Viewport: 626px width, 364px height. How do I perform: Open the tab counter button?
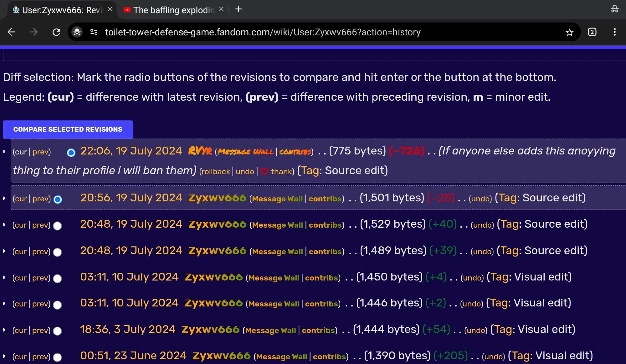point(592,32)
